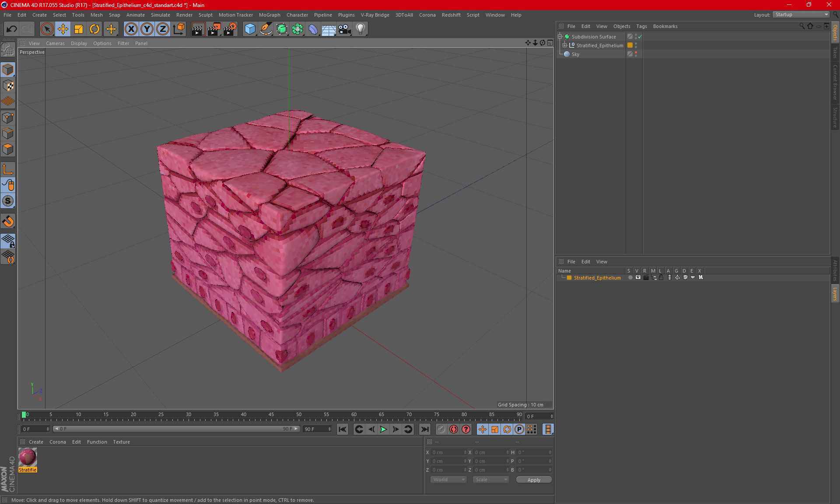This screenshot has width=840, height=504.
Task: Toggle Viewport Solo S icon
Action: (x=8, y=201)
